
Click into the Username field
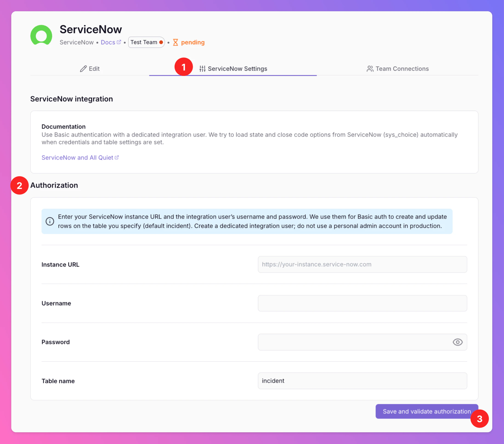(x=362, y=303)
